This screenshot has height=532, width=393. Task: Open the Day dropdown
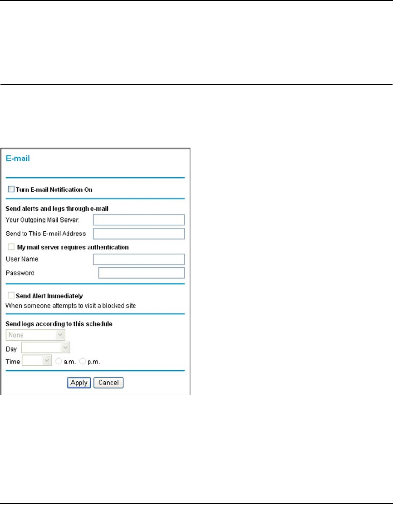[x=45, y=348]
